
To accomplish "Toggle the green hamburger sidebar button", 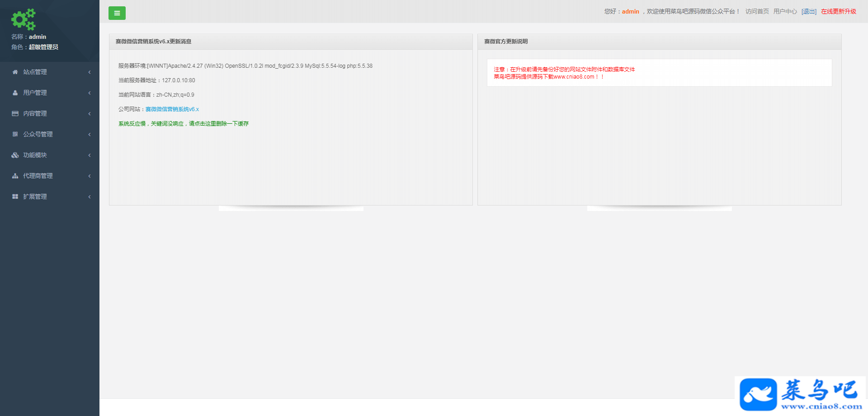I will coord(117,13).
